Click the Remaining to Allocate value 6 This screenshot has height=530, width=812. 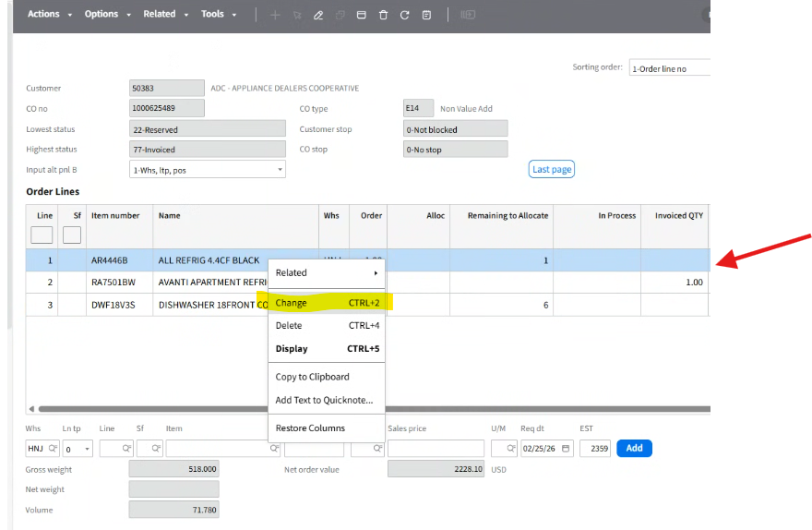click(545, 305)
